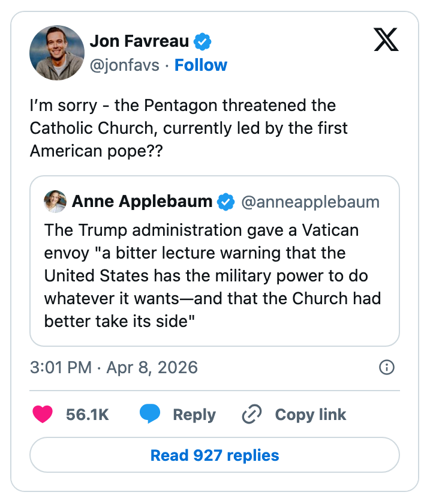
Task: Click Jon Favreau's verified badge
Action: (x=203, y=41)
